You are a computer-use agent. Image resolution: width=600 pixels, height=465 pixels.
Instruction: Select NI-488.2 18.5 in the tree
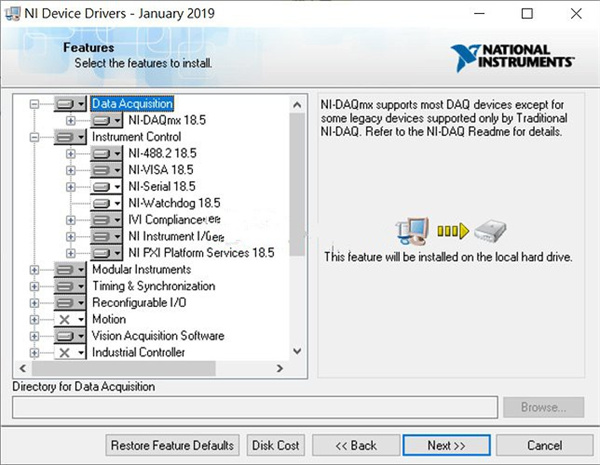[163, 153]
